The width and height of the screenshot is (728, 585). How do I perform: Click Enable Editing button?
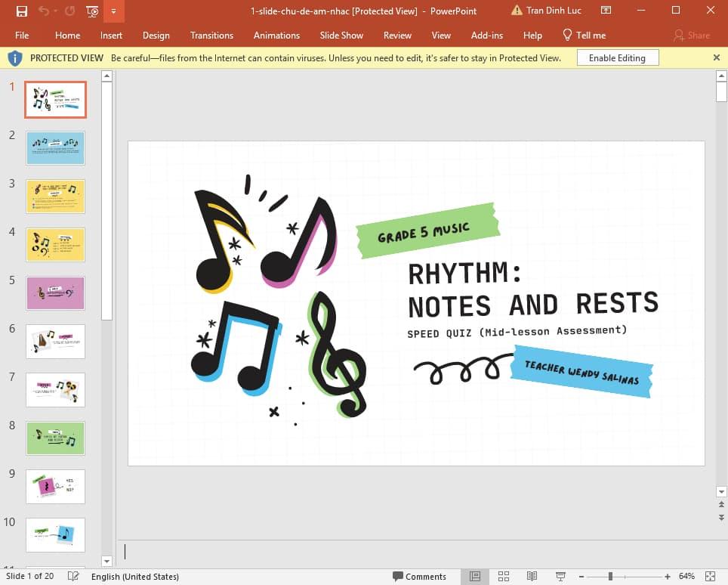[617, 58]
